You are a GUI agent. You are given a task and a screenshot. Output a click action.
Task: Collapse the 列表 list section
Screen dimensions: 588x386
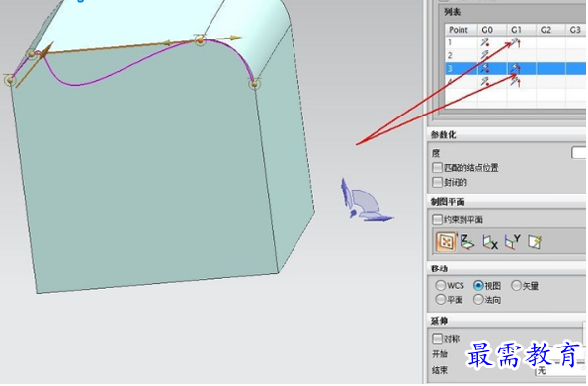(x=452, y=12)
